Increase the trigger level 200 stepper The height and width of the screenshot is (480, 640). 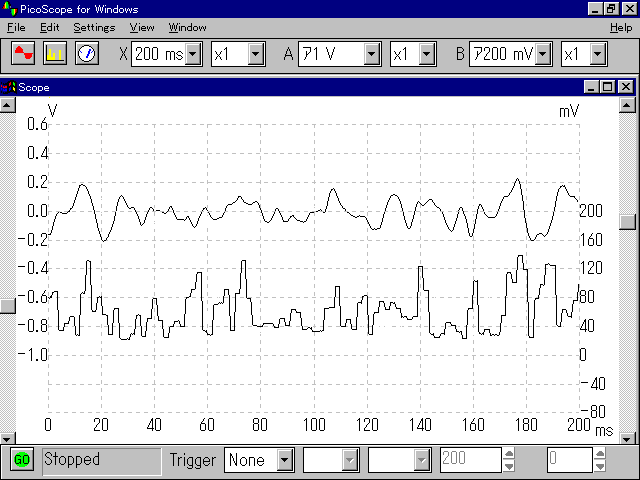[509, 454]
